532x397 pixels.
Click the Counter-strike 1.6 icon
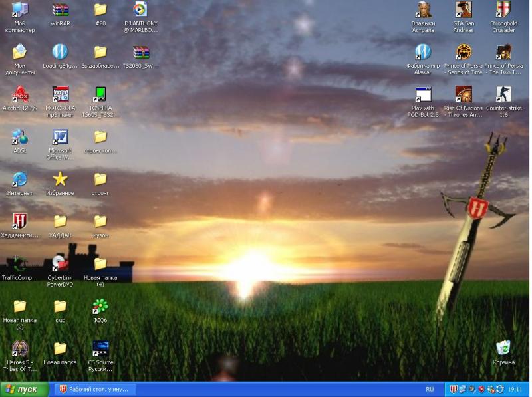point(503,94)
